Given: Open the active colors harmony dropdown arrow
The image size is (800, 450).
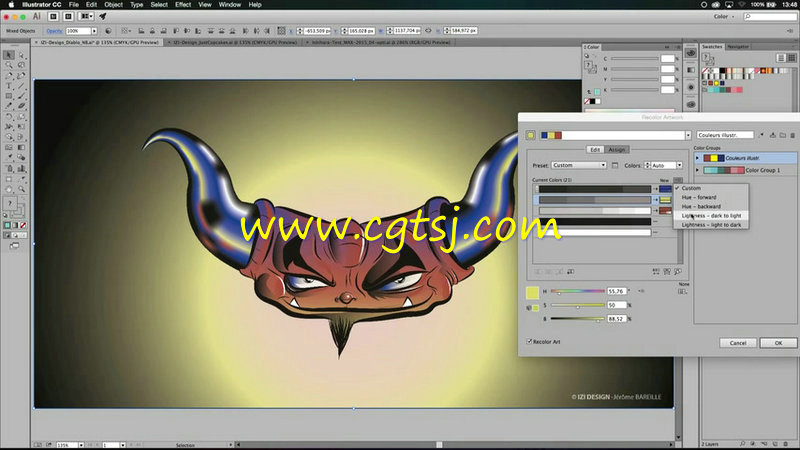Looking at the screenshot, I should (x=688, y=135).
